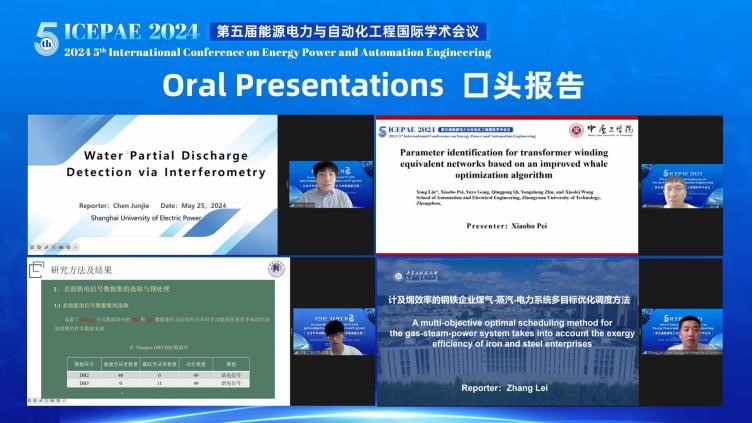Select Xiaobo Pei's presenter webcam tile
The width and height of the screenshot is (752, 423).
694,184
